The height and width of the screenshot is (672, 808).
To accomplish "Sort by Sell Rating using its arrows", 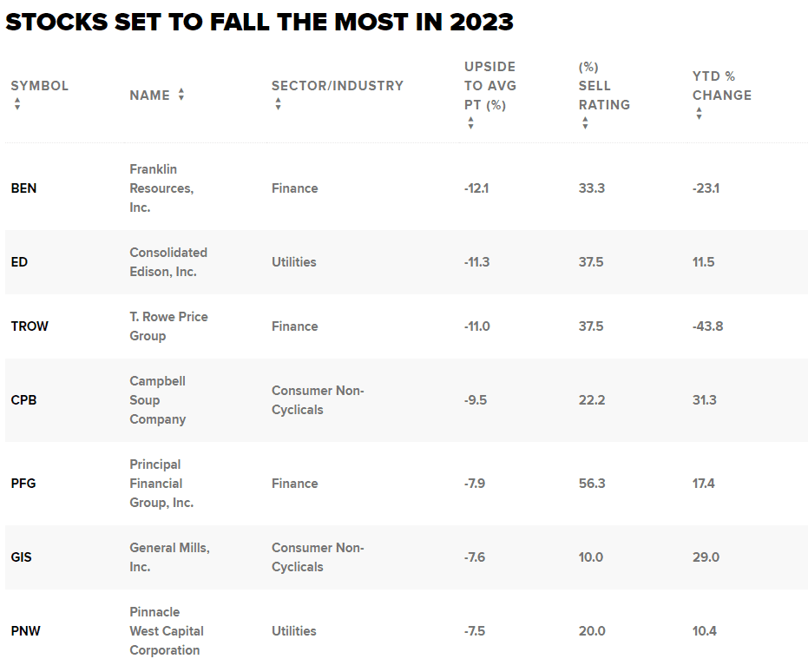I will pos(585,123).
